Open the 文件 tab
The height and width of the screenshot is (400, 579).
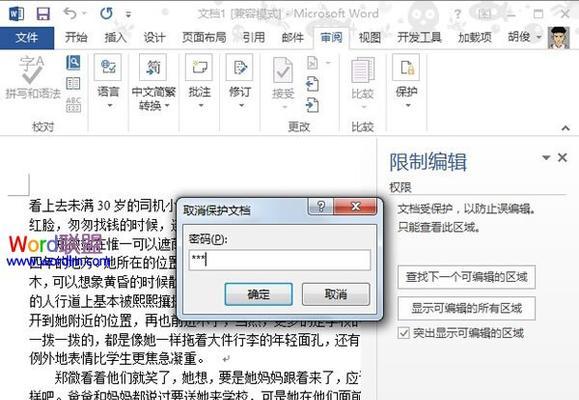coord(27,37)
